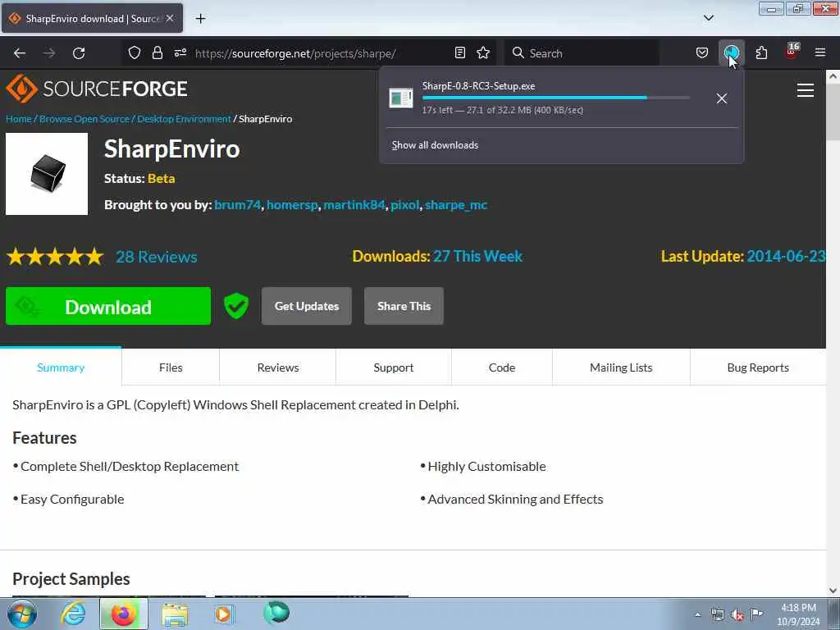Open the Bug Reports tab
Image resolution: width=840 pixels, height=630 pixels.
click(758, 367)
